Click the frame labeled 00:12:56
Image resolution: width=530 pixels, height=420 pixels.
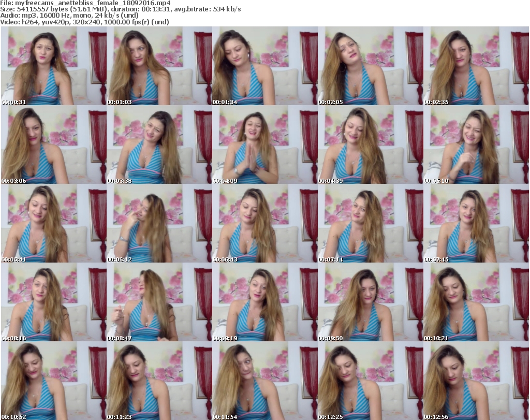[x=476, y=381]
